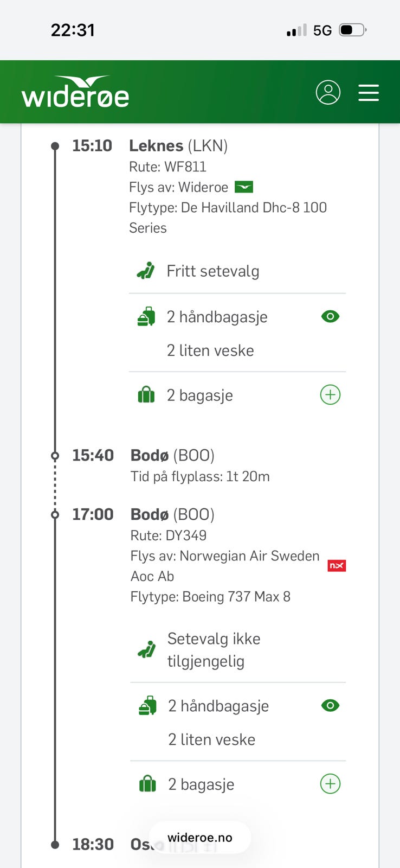The image size is (400, 868).
Task: Click seat icon beside Fritt setevalg
Action: [x=146, y=271]
